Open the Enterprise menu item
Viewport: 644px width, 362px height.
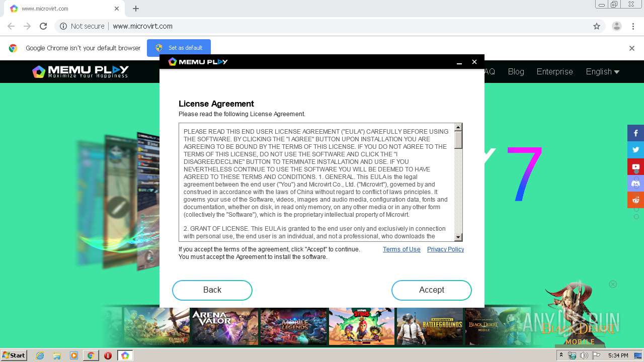[554, 71]
